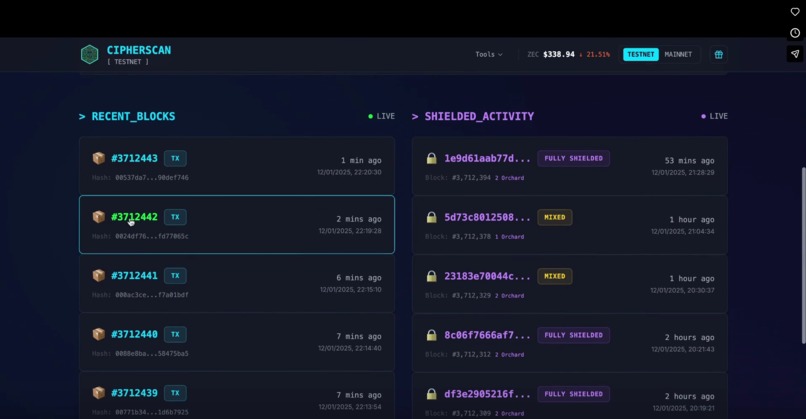
Task: Open block #3712440 link
Action: pos(135,334)
